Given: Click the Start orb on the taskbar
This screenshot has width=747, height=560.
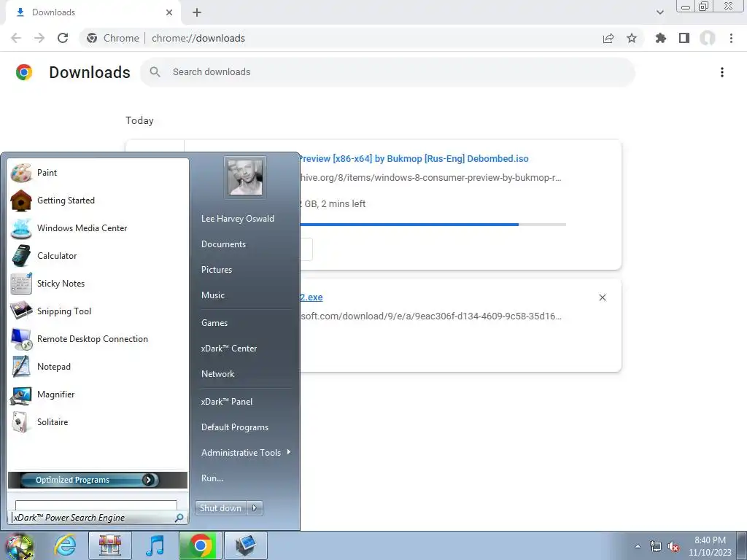Looking at the screenshot, I should coord(19,545).
